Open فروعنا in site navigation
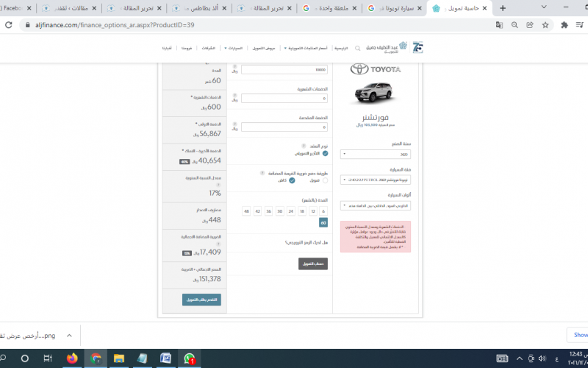 pos(187,48)
